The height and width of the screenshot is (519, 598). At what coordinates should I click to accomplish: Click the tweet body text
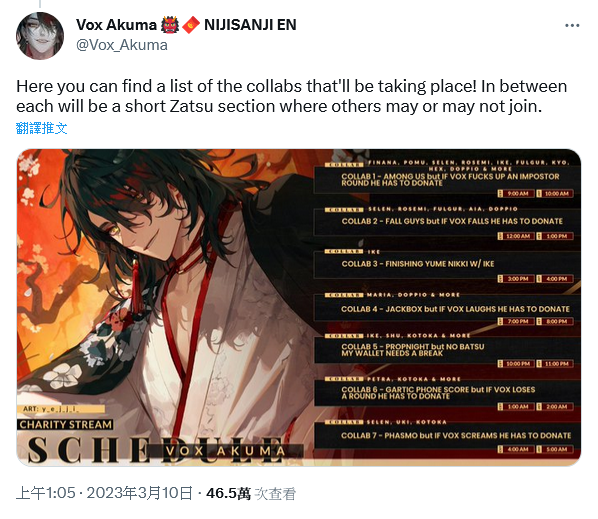(x=292, y=96)
